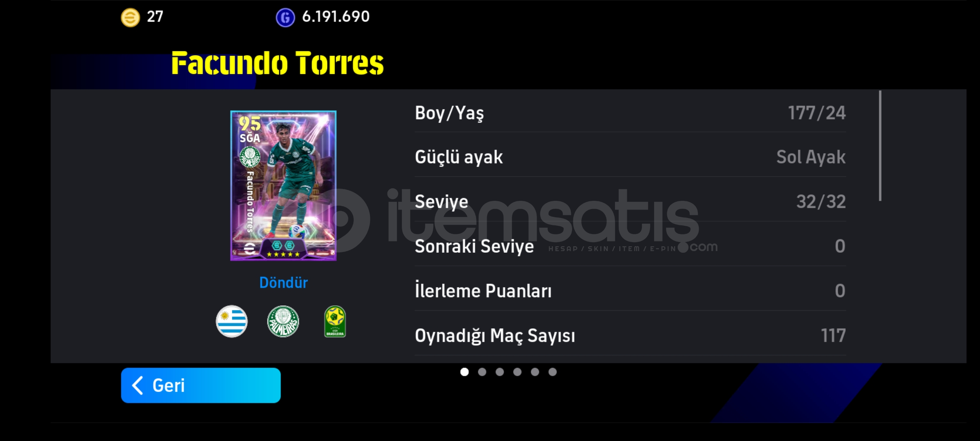Open the Liga Brasileira league badge
The image size is (980, 441).
point(335,321)
